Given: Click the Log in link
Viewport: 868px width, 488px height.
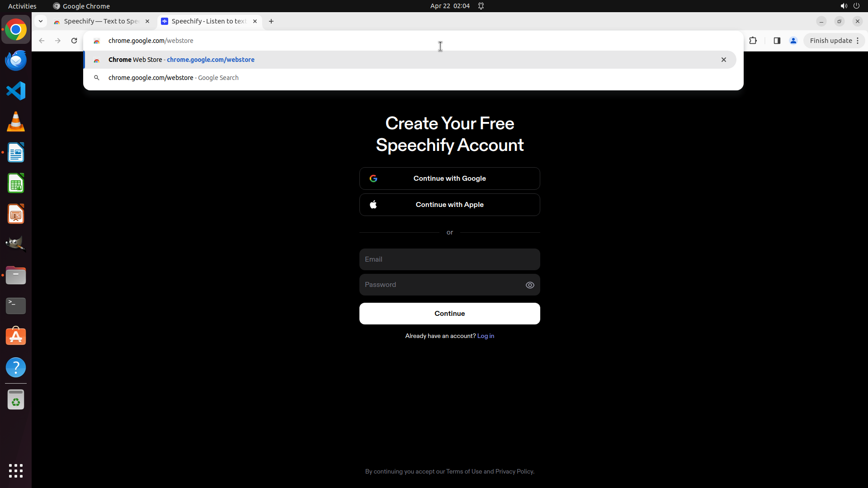Looking at the screenshot, I should tap(486, 336).
